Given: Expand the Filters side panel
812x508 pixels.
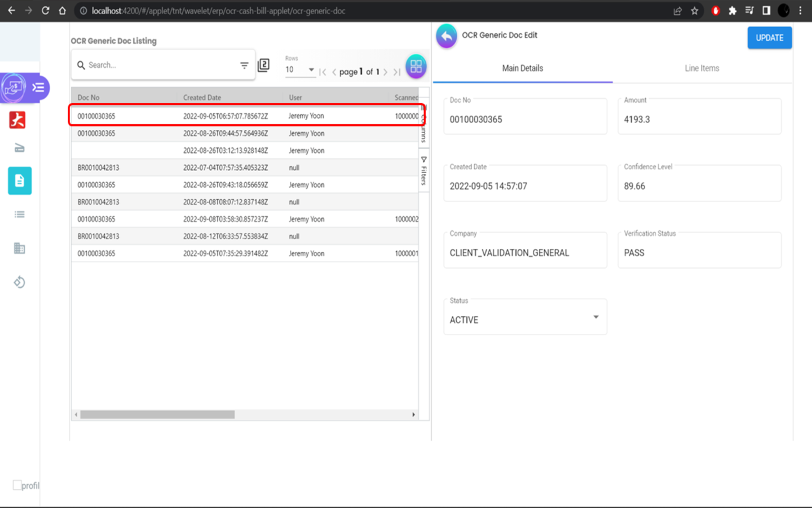Looking at the screenshot, I should point(423,172).
